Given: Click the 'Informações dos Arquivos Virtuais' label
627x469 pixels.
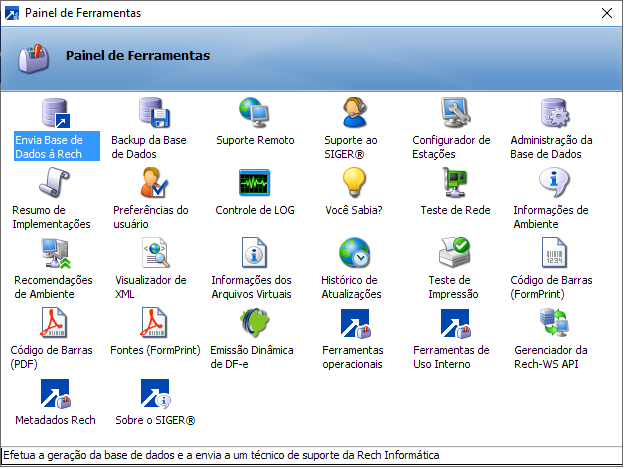Looking at the screenshot, I should click(x=254, y=288).
